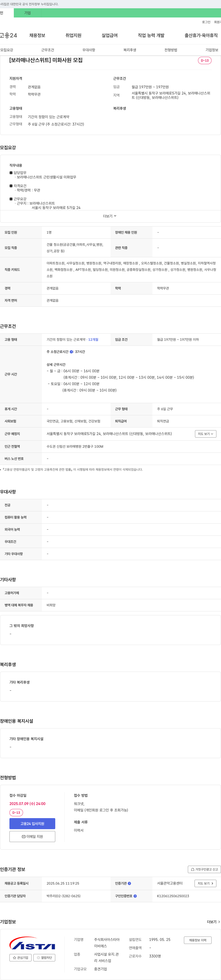The height and width of the screenshot is (980, 221).
Task: Click the 로그인 link
Action: [x=206, y=22]
